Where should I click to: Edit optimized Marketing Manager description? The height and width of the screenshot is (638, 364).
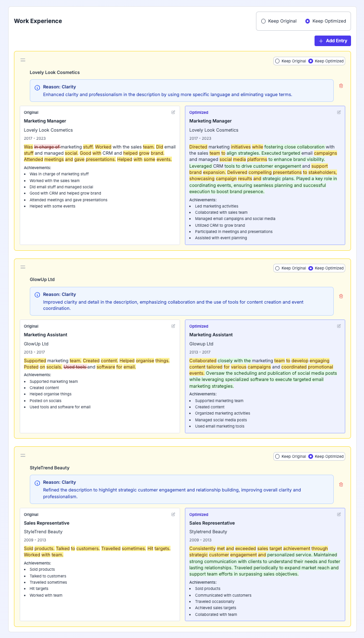coord(339,112)
